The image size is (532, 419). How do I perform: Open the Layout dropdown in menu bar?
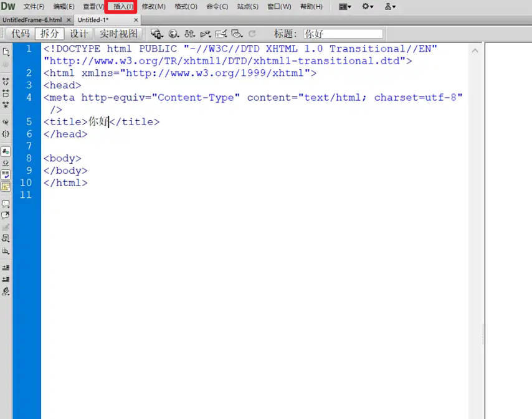click(x=345, y=6)
